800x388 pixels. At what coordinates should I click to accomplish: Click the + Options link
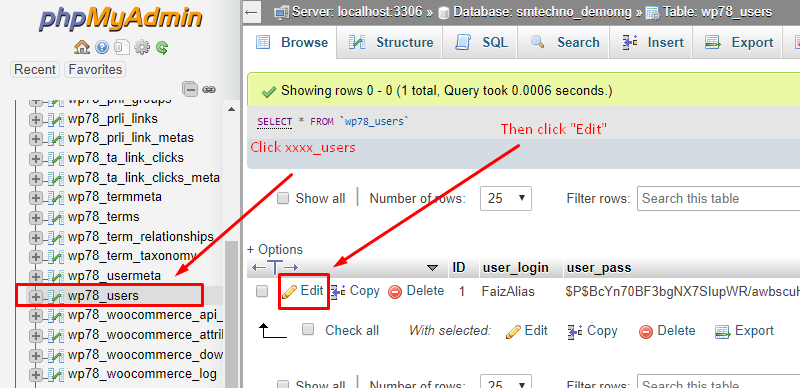(275, 250)
